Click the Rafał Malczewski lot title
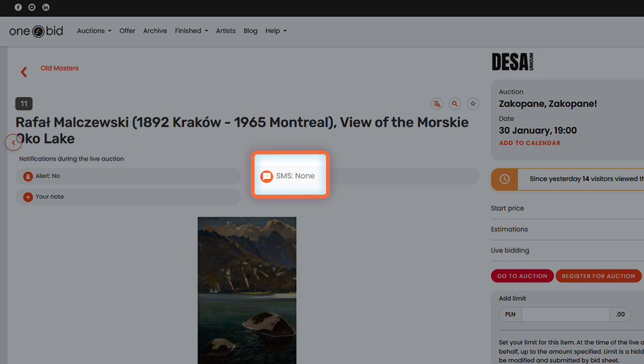644x364 pixels. click(242, 131)
